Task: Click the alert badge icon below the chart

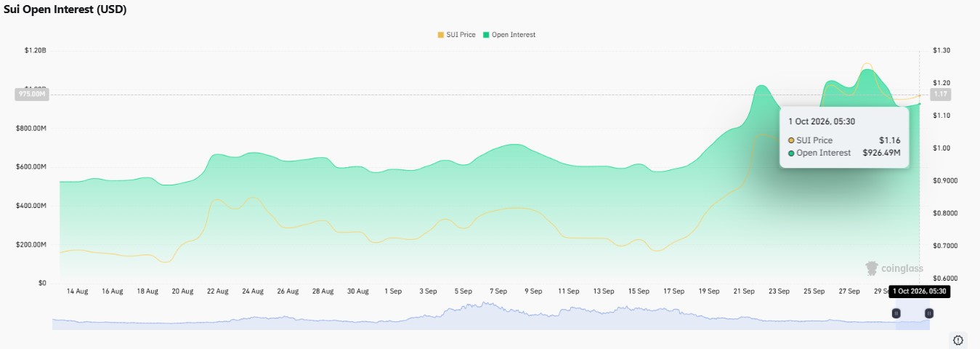Action: [x=957, y=340]
